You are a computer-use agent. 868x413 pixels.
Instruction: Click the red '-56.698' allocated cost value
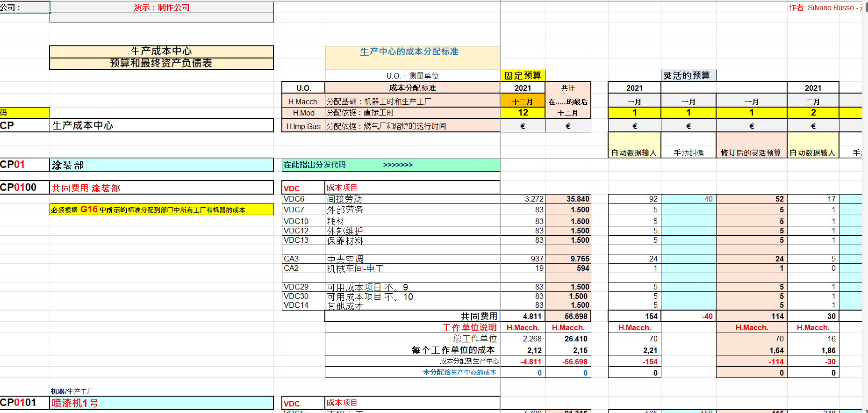[568, 362]
